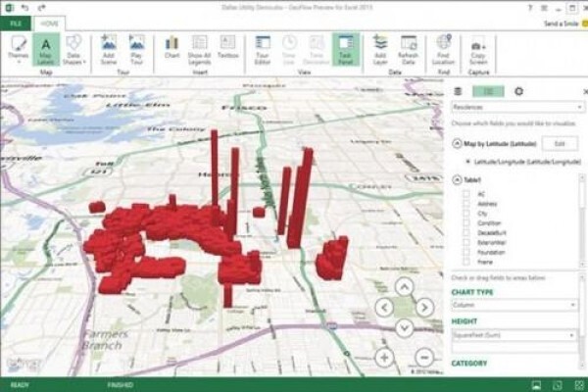Close the task panel with X
588x392 pixels.
click(585, 91)
